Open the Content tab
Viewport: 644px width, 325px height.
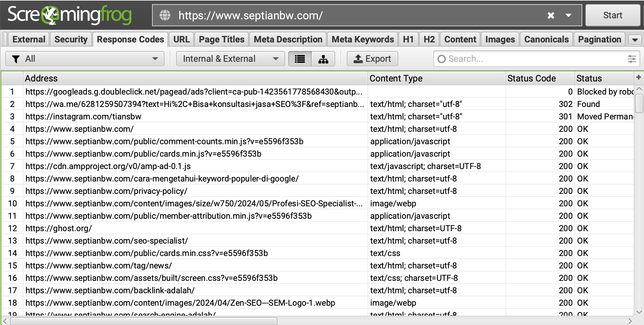tap(460, 39)
